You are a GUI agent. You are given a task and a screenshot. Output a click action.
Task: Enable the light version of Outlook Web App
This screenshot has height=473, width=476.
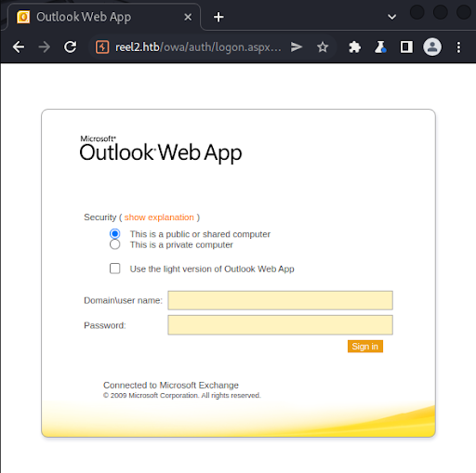tap(115, 269)
